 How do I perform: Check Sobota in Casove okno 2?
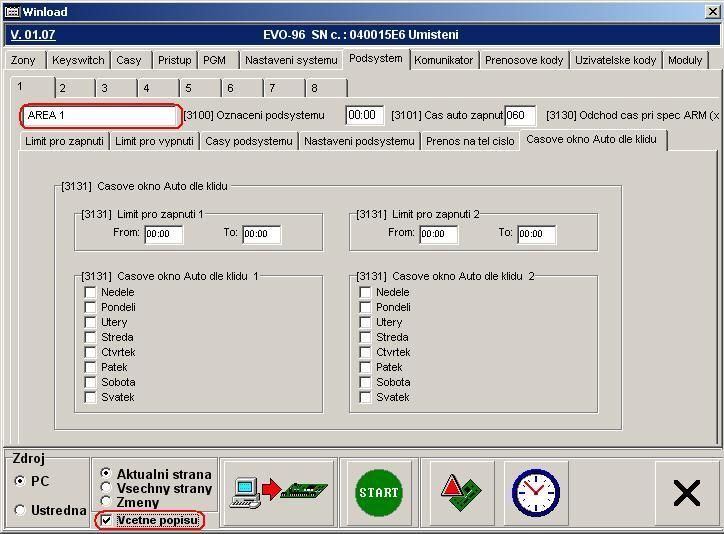[x=366, y=382]
